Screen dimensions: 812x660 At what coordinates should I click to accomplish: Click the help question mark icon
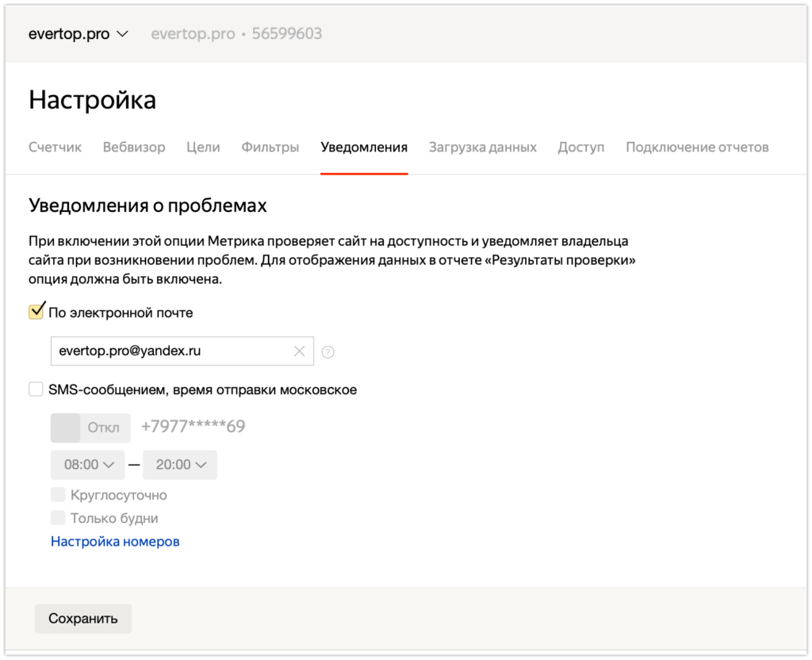click(x=327, y=352)
